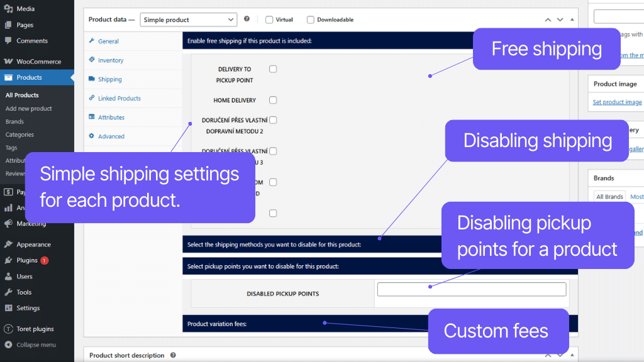Click the Collapse menu arrow icon
The height and width of the screenshot is (362, 644).
(8, 345)
